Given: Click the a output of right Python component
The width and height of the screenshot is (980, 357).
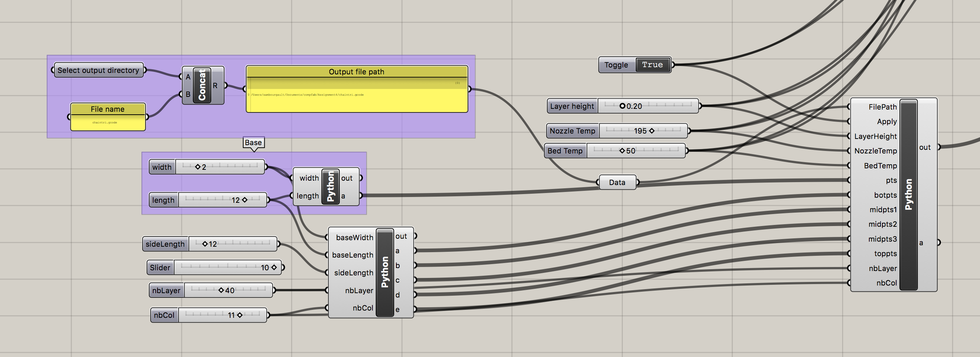Looking at the screenshot, I should tap(921, 243).
